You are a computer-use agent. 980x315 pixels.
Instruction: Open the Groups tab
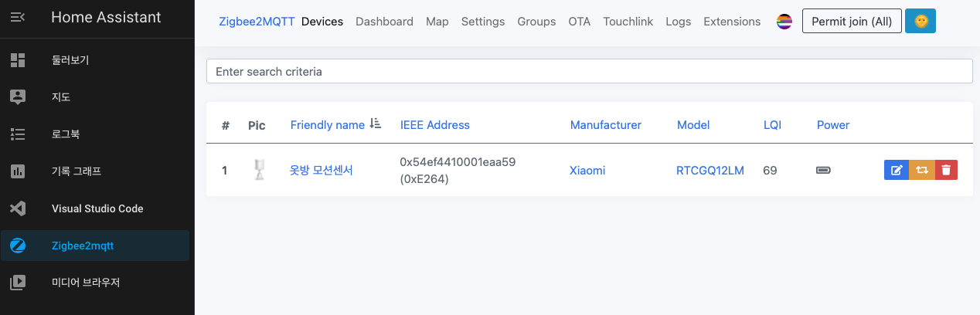[x=536, y=22]
